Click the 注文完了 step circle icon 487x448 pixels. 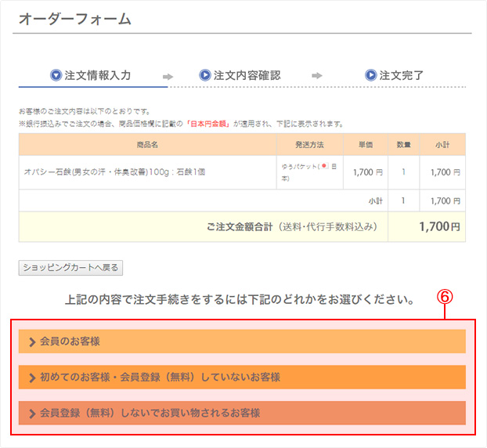[x=370, y=75]
